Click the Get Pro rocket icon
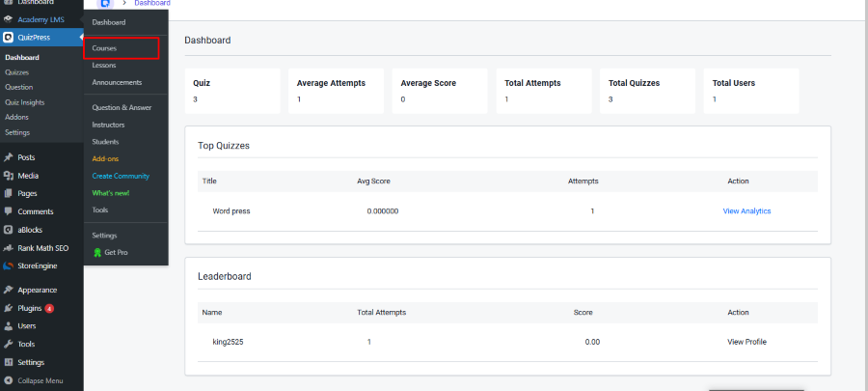The height and width of the screenshot is (391, 868). (x=96, y=252)
